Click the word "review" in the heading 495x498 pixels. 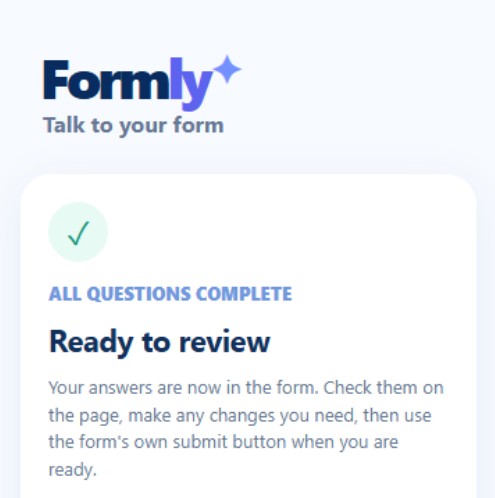click(224, 342)
